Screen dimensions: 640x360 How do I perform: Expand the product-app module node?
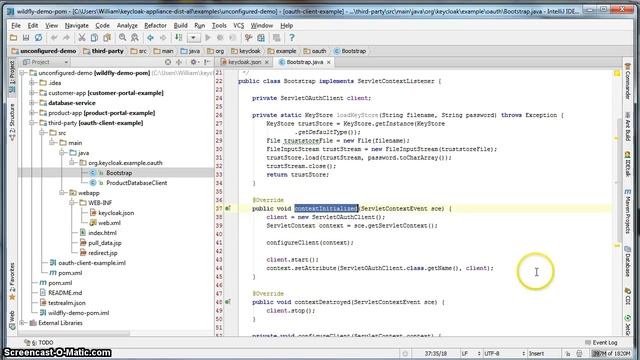pyautogui.click(x=32, y=113)
